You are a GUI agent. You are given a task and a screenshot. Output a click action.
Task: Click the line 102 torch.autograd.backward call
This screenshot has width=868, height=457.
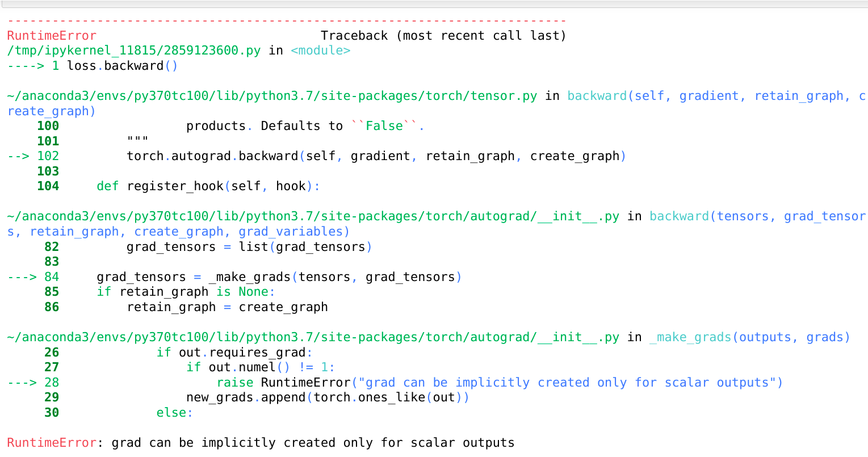pos(376,156)
